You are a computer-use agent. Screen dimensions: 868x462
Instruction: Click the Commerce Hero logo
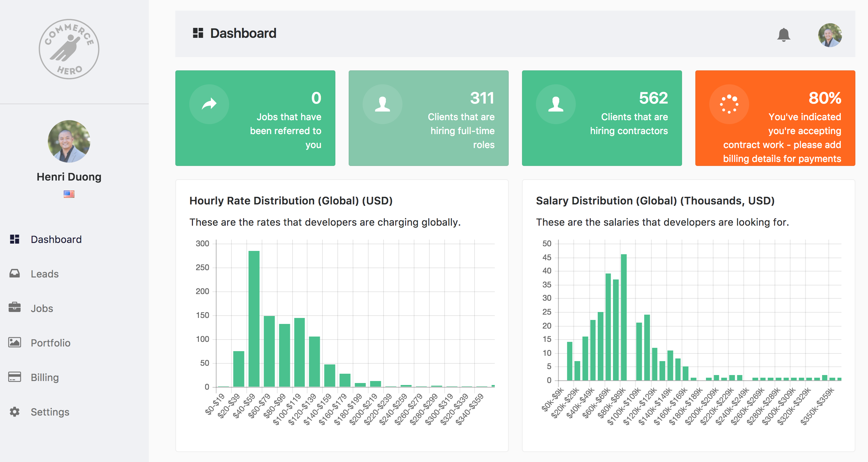coord(69,49)
